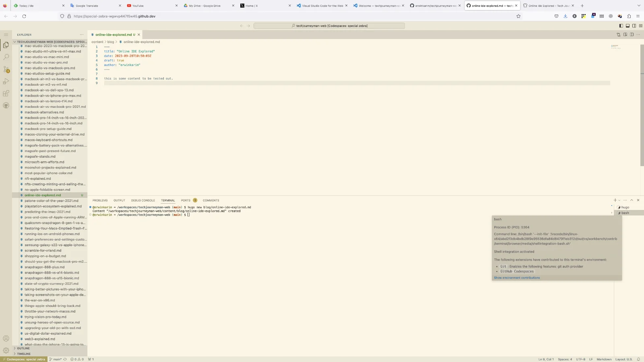The height and width of the screenshot is (362, 644).
Task: Open the Search view in activity bar
Action: [6, 57]
